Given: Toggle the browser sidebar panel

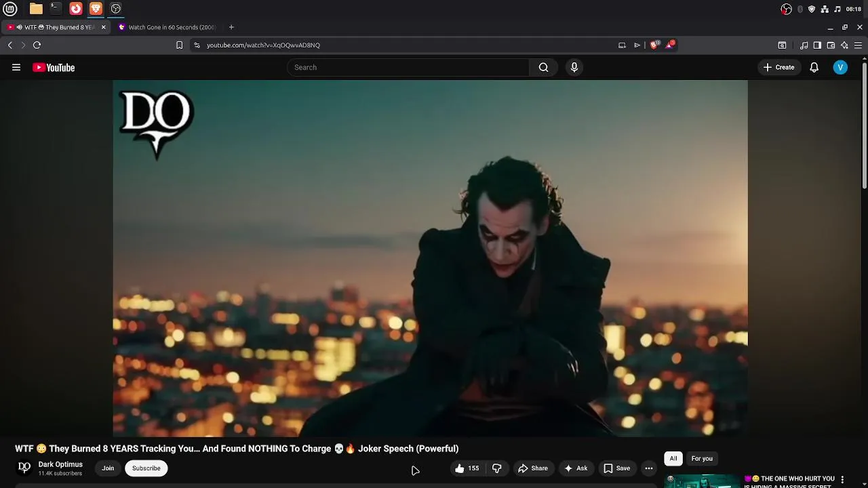Looking at the screenshot, I should tap(817, 45).
